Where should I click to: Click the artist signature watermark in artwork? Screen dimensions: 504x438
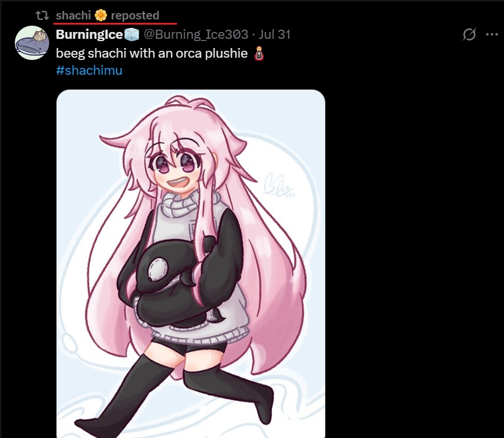tap(278, 185)
